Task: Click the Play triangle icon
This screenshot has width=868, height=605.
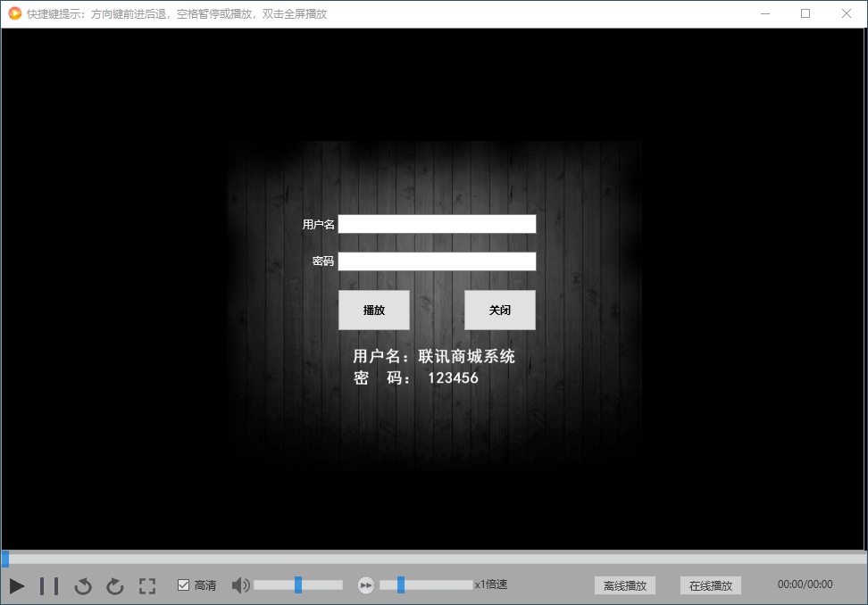Action: [x=17, y=585]
